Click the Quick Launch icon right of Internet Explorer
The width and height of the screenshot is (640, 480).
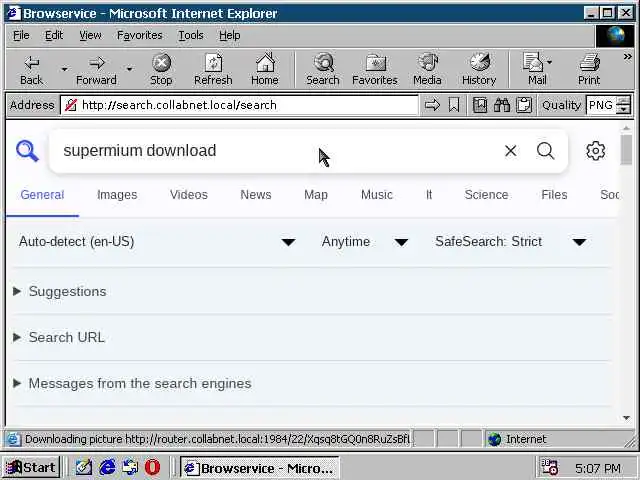[130, 467]
